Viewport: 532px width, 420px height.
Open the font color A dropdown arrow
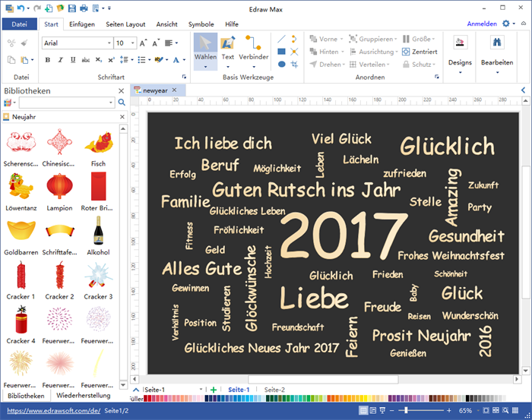[184, 60]
